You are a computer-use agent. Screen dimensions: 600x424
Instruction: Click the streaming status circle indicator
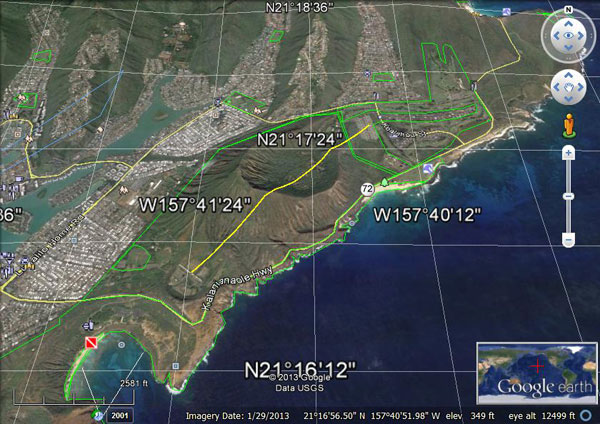(97, 413)
